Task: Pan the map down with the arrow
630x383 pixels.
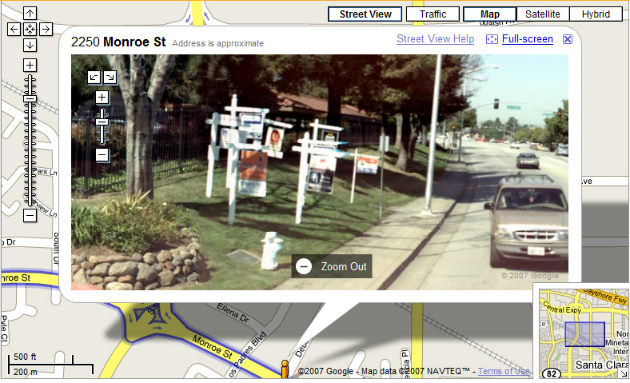Action: (x=30, y=45)
